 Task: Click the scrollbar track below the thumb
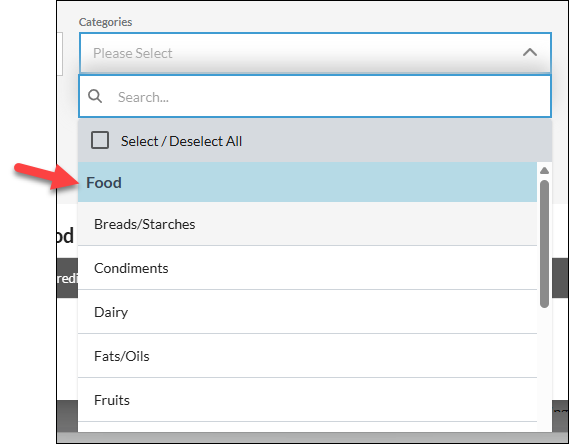[x=544, y=370]
